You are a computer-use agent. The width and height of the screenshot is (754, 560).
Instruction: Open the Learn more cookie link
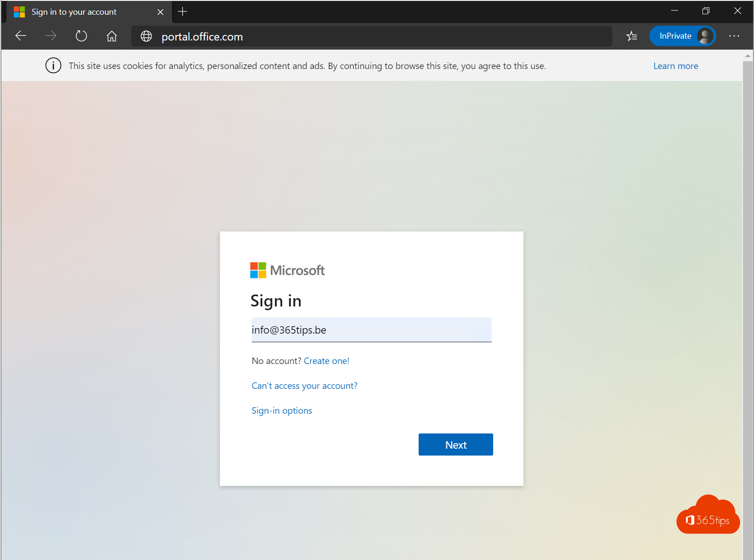(675, 65)
